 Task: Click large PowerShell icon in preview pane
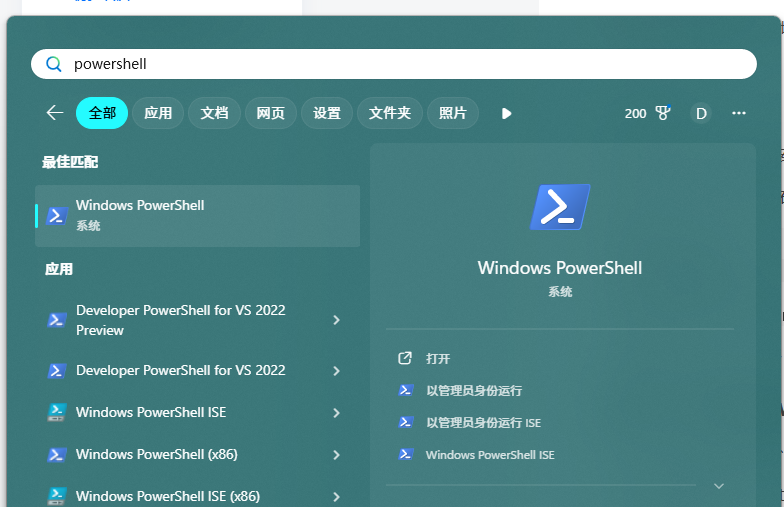click(x=560, y=207)
